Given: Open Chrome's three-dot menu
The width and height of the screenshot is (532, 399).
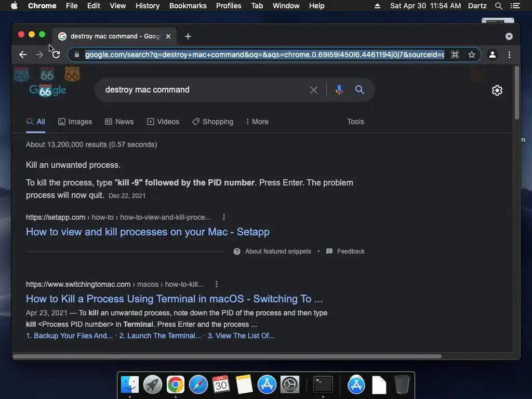Looking at the screenshot, I should pos(509,55).
